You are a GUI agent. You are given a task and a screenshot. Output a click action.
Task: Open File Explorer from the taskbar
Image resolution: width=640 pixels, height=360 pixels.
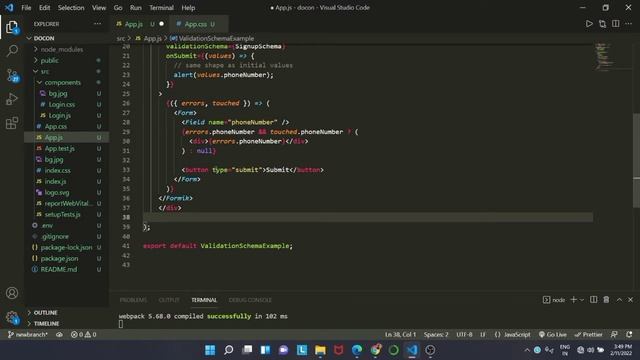(320, 350)
